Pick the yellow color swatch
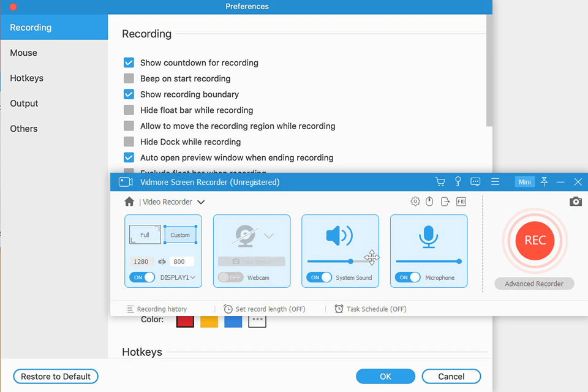588x392 pixels. (x=209, y=322)
